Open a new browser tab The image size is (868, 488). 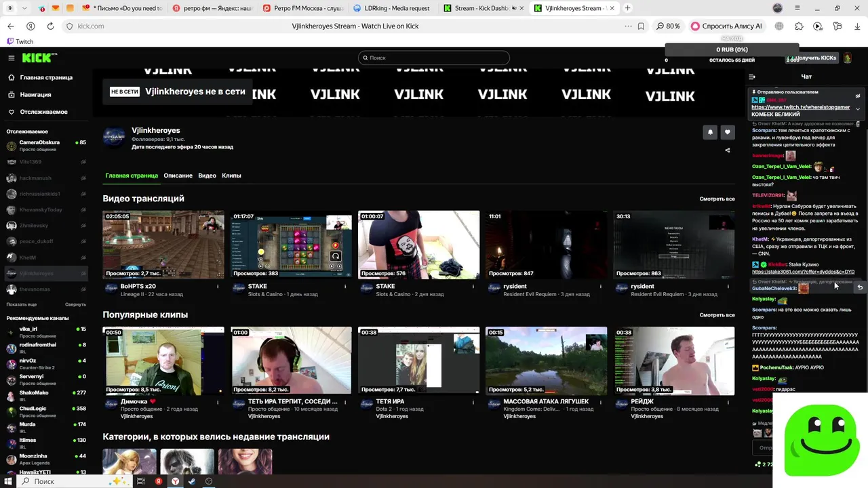(x=627, y=8)
